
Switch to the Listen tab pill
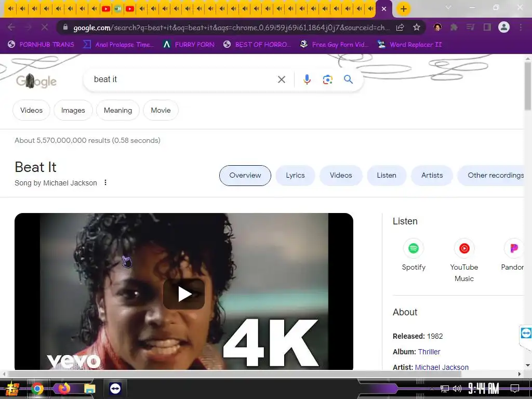point(387,176)
